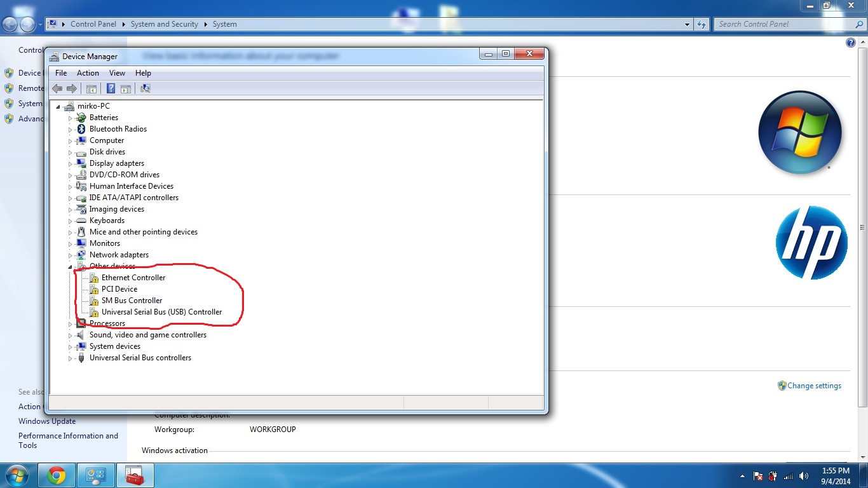
Task: Click the Back arrow in Device Manager toolbar
Action: pos(57,88)
